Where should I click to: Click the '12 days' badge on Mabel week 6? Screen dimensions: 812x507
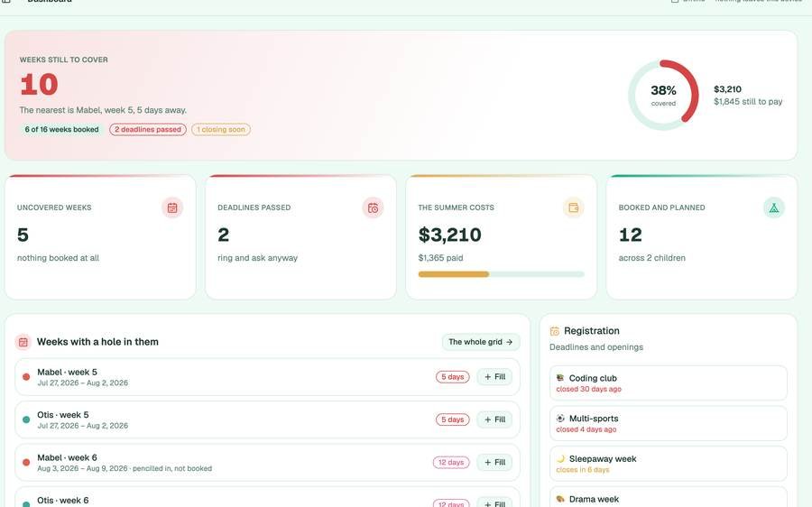click(451, 463)
